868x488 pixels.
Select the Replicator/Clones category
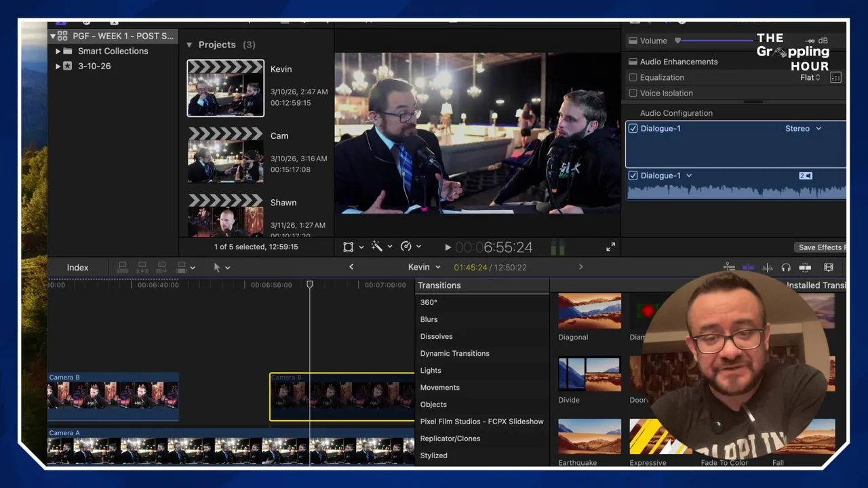(450, 439)
